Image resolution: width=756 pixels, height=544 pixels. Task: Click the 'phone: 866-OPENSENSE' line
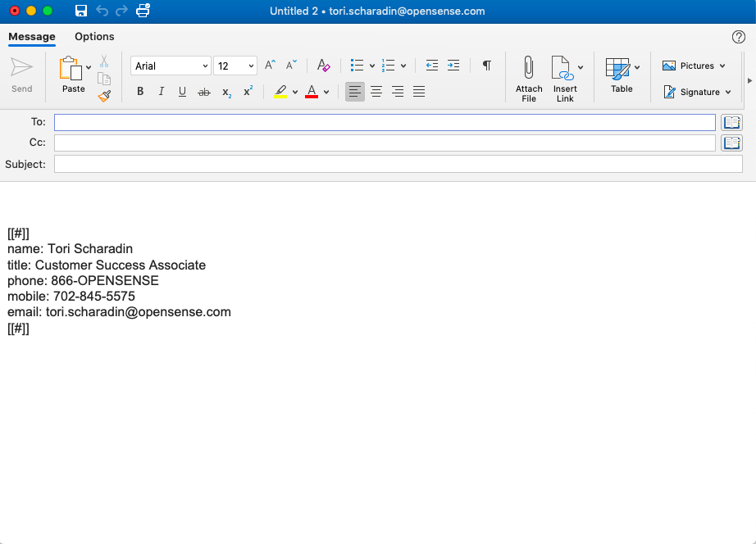coord(83,281)
